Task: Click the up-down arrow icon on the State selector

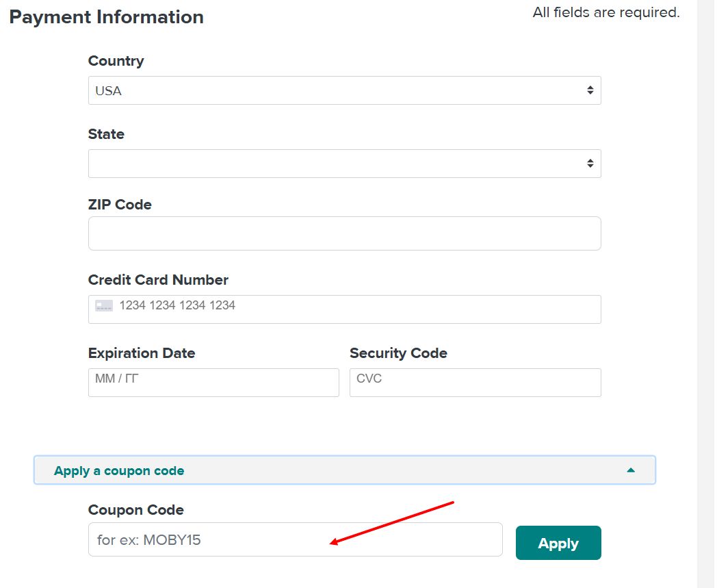Action: pyautogui.click(x=590, y=163)
